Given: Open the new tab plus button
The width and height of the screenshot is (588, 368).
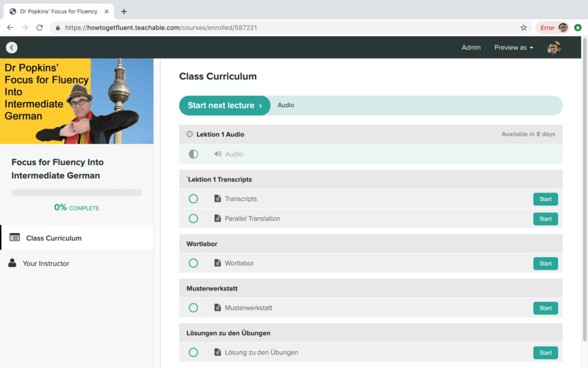Looking at the screenshot, I should 124,11.
